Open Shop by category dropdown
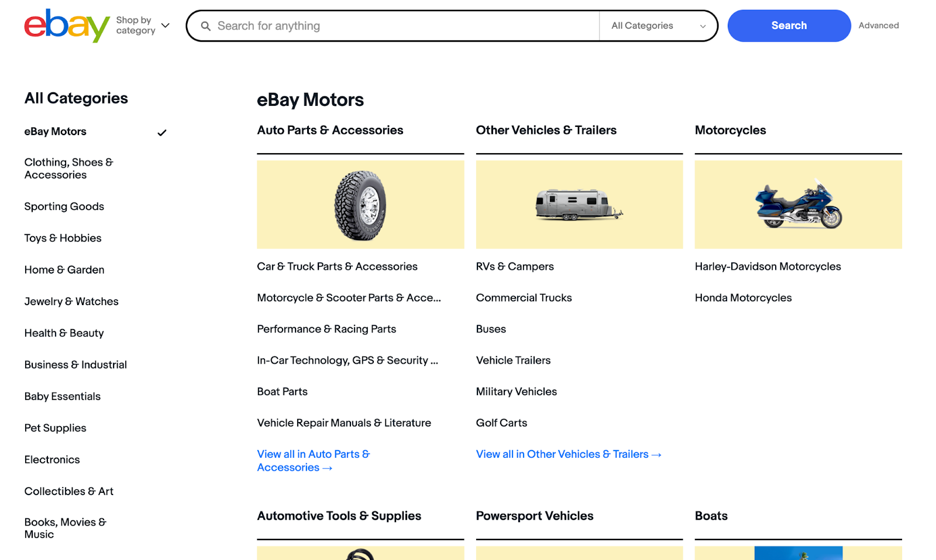Viewport: 936px width, 560px height. [143, 25]
